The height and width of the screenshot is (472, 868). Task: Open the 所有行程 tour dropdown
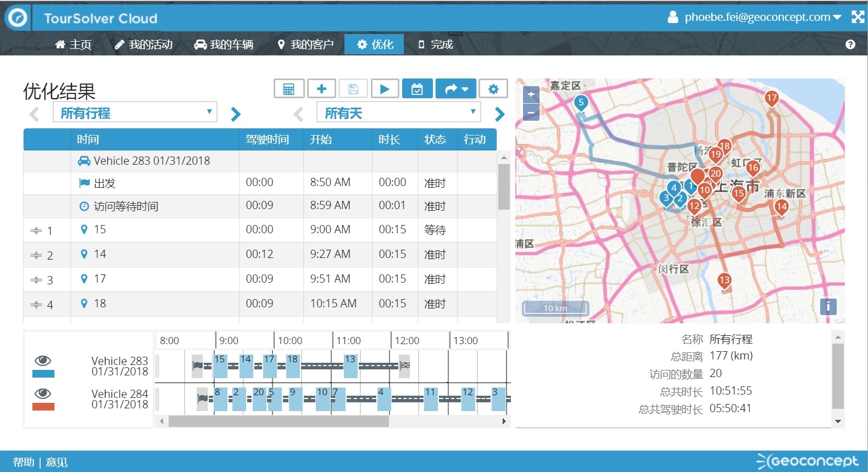click(x=135, y=113)
